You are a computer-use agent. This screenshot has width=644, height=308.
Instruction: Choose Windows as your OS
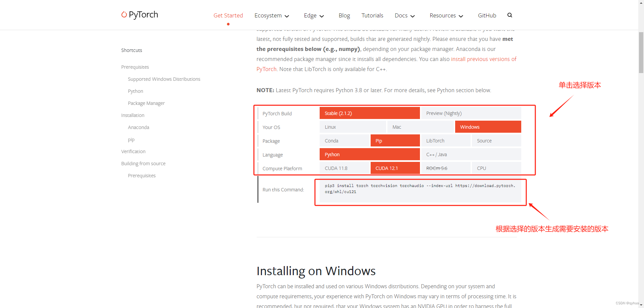[488, 127]
